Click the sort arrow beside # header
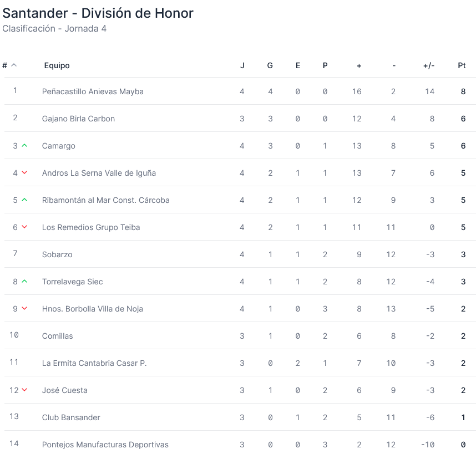The width and height of the screenshot is (476, 454). (x=14, y=65)
